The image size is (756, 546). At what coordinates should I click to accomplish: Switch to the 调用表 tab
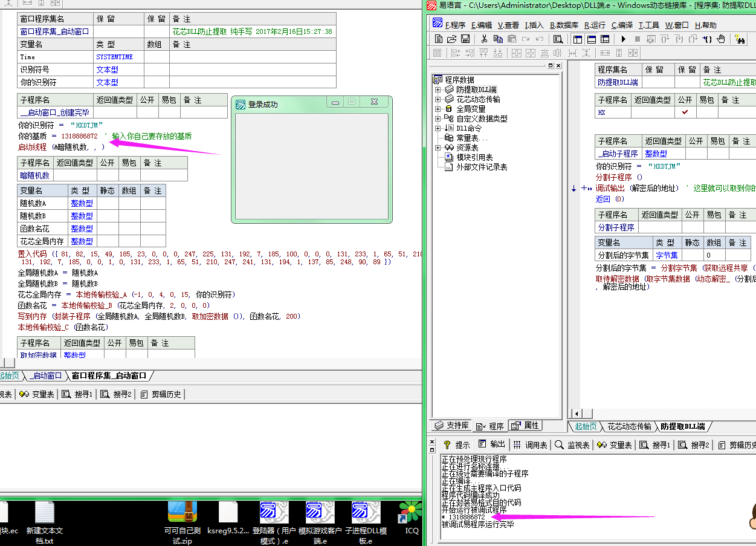(530, 445)
